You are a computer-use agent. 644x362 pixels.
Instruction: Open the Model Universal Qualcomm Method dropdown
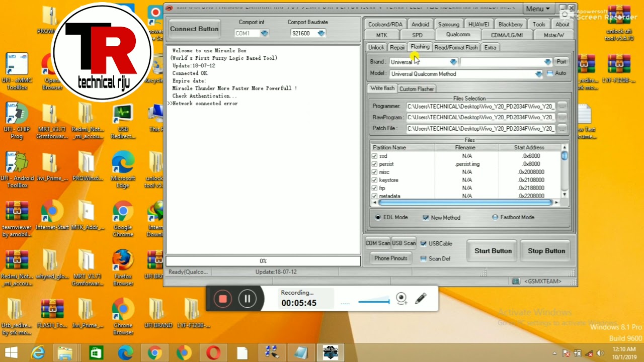(539, 74)
